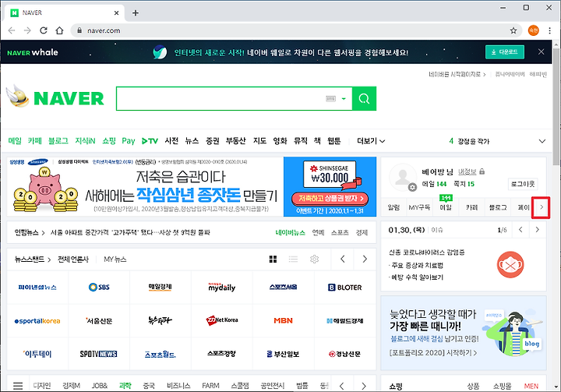Go to previous issue card arrow
The image size is (561, 392).
click(x=520, y=230)
